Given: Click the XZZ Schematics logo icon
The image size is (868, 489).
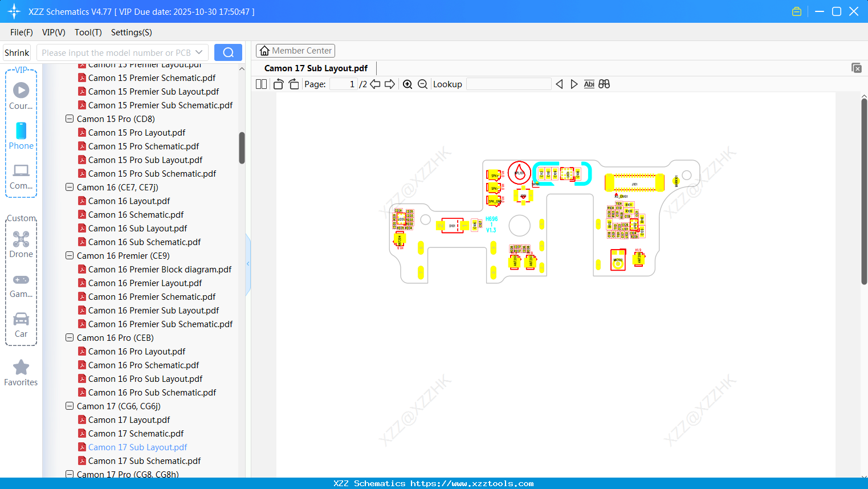Looking at the screenshot, I should tap(14, 11).
